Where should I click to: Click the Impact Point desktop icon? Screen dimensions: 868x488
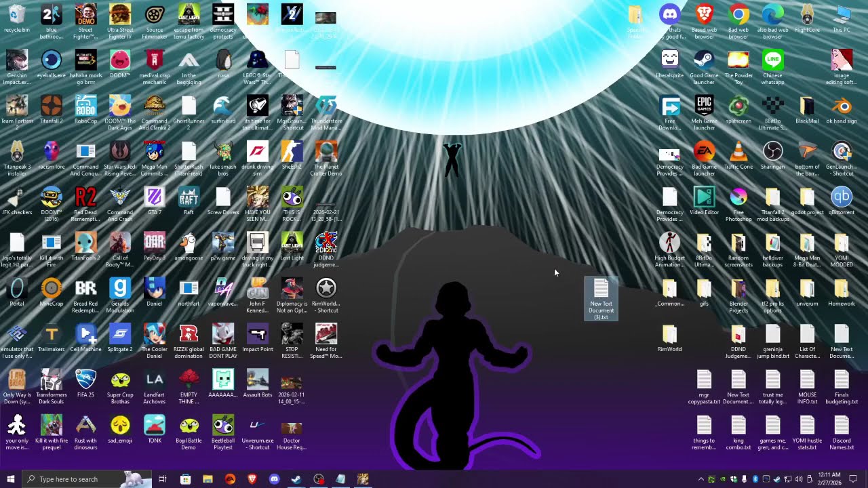click(258, 338)
